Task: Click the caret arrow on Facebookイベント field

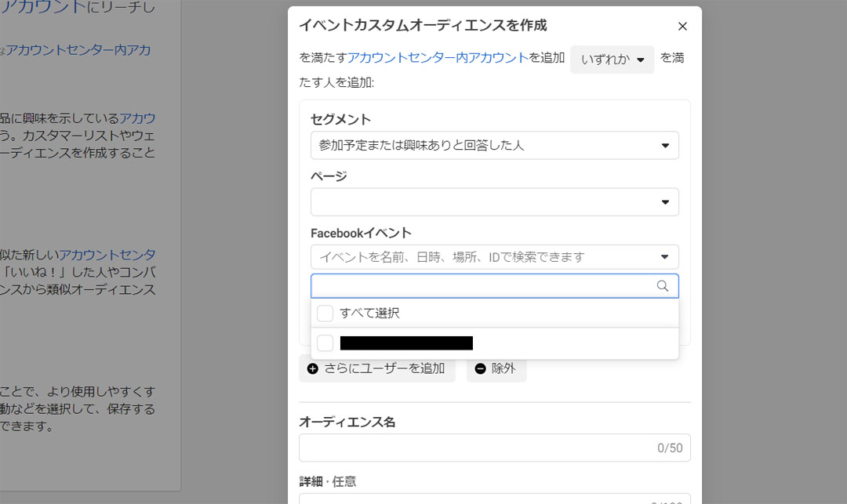Action: tap(665, 257)
